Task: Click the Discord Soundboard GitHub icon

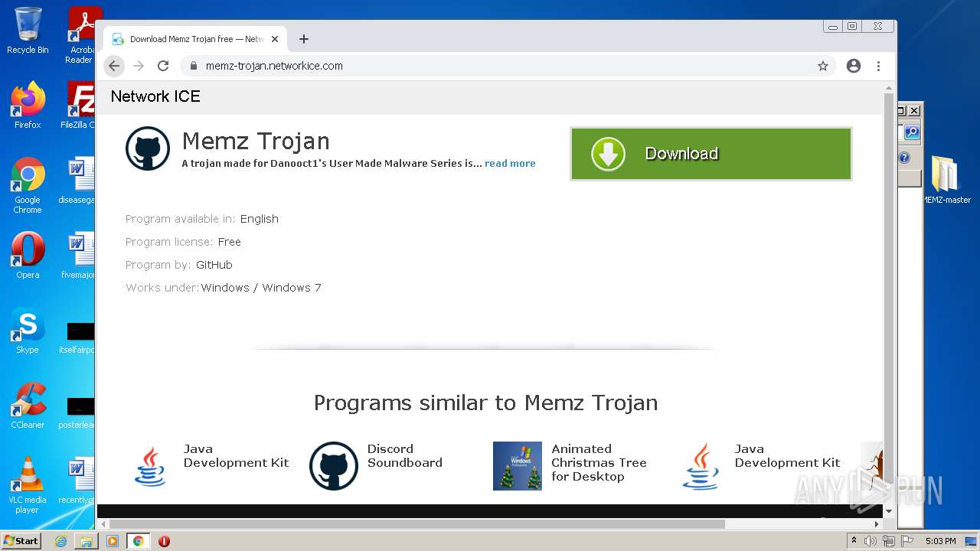Action: [334, 466]
